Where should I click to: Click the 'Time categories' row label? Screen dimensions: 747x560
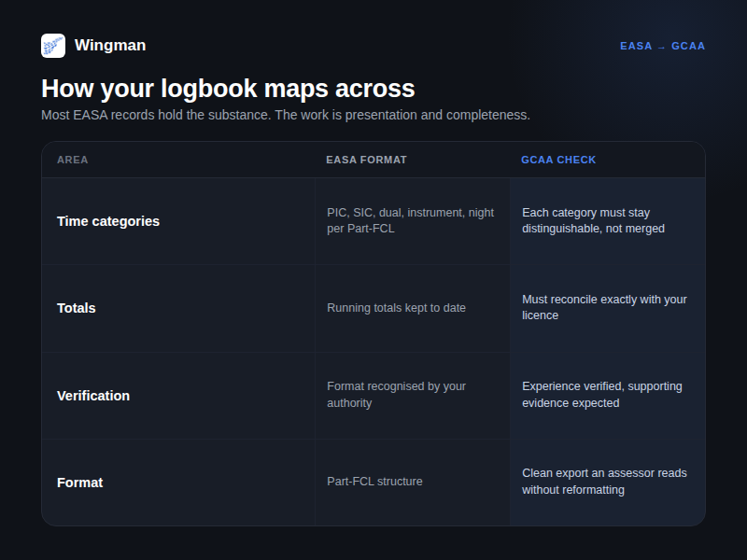(108, 221)
